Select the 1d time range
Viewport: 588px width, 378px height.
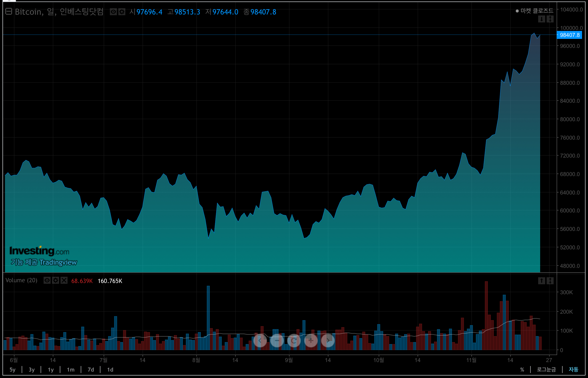[110, 370]
